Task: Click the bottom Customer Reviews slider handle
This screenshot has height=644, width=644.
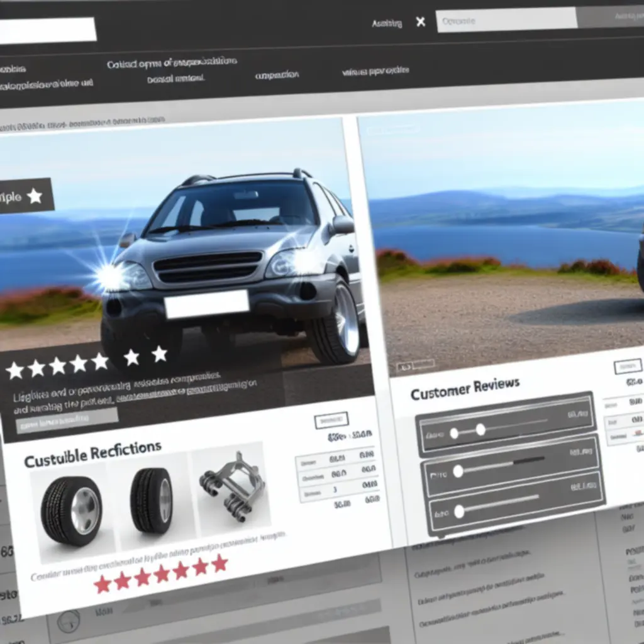Action: (459, 511)
